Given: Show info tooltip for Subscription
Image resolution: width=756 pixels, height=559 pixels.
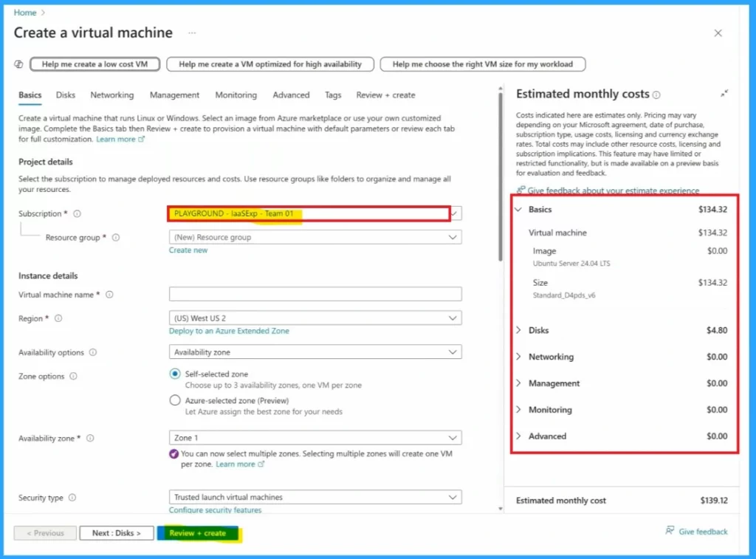Looking at the screenshot, I should 77,213.
